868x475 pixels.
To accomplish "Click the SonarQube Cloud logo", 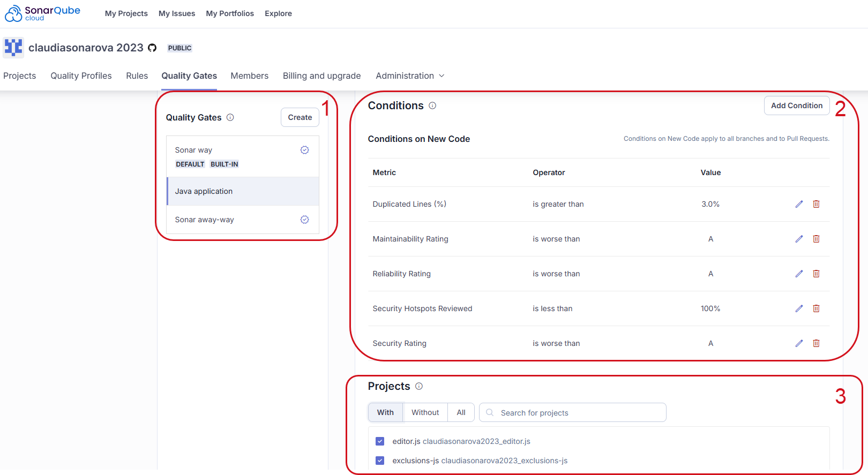I will pos(43,13).
